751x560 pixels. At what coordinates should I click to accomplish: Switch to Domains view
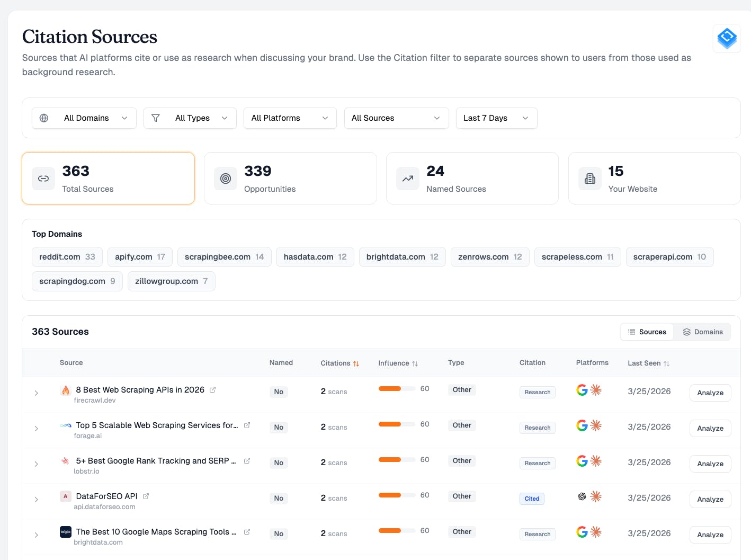pos(702,332)
